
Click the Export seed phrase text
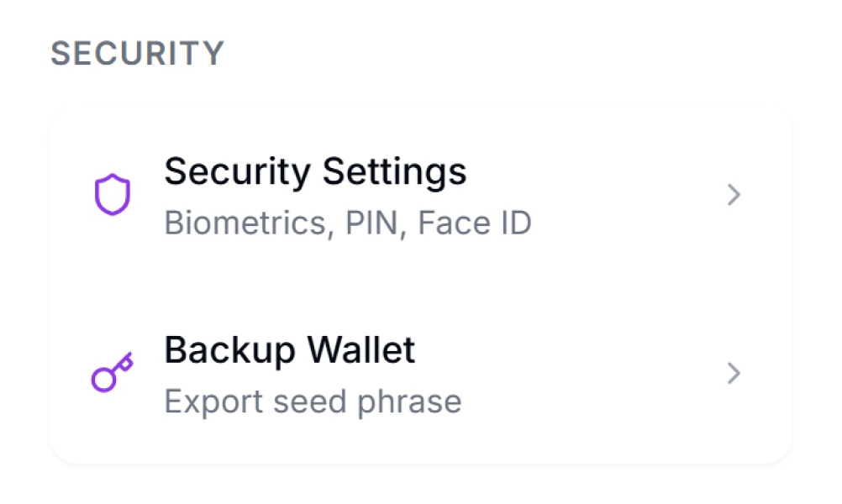pyautogui.click(x=313, y=401)
